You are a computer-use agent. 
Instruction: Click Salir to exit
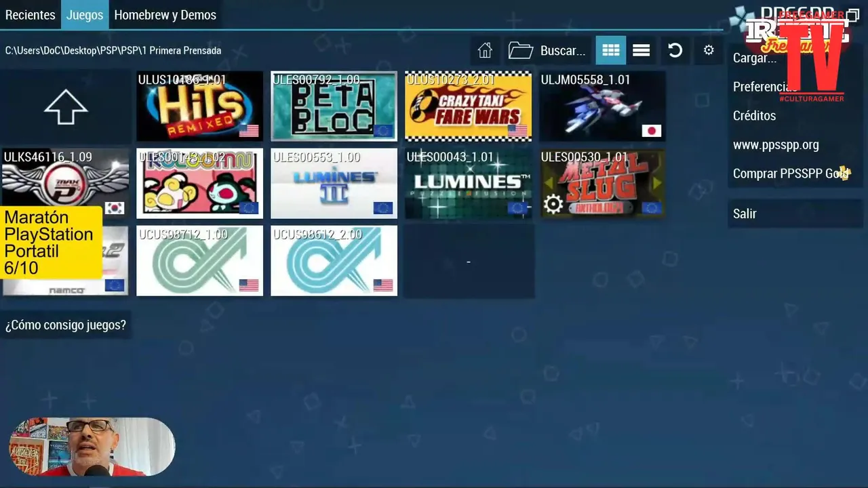(795, 213)
